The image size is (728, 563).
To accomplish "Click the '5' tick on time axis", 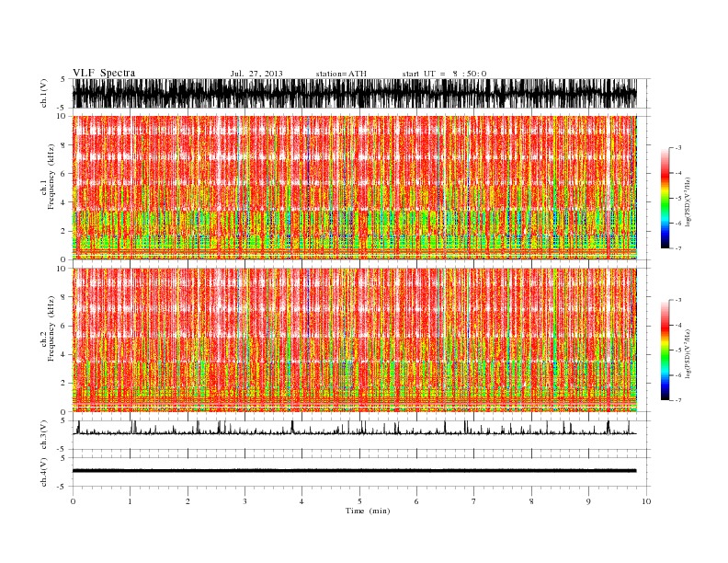I will coord(359,501).
